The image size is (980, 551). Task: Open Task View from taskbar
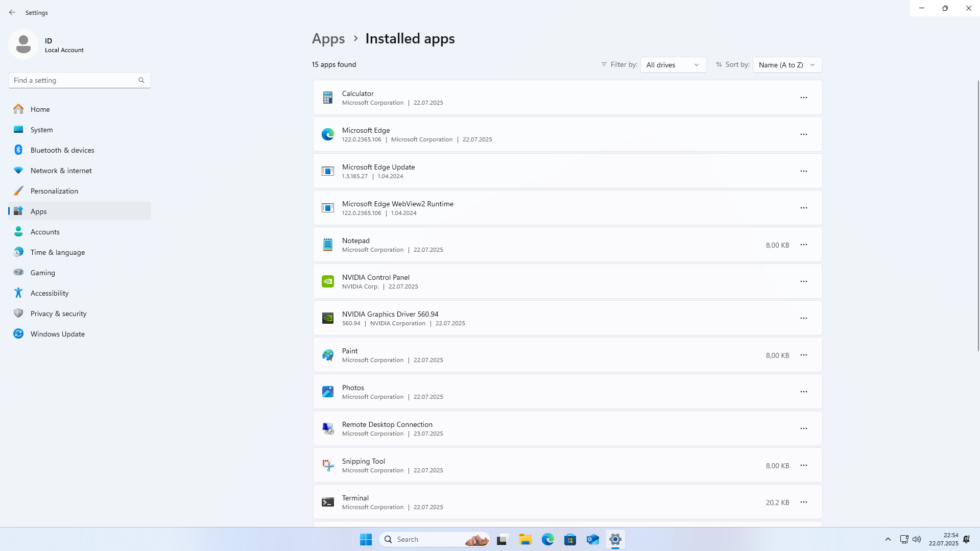[503, 539]
